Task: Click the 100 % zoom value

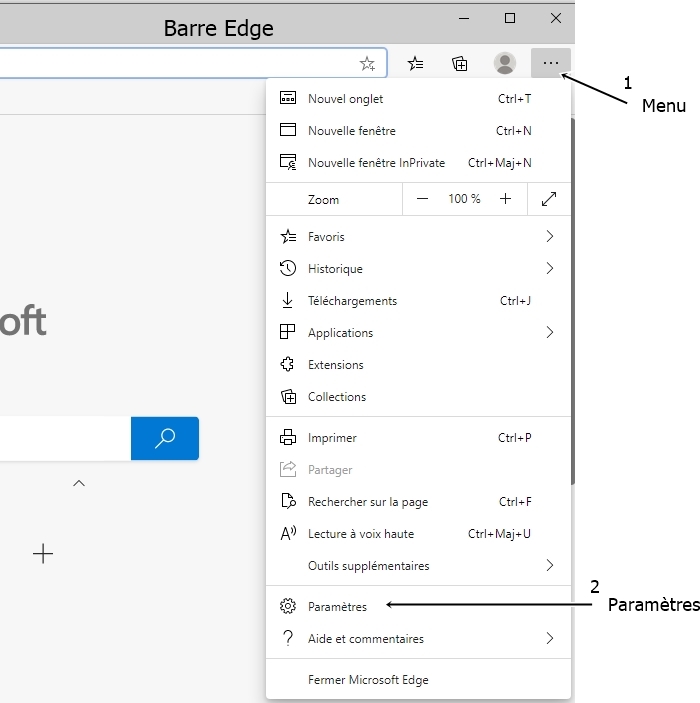Action: tap(464, 199)
